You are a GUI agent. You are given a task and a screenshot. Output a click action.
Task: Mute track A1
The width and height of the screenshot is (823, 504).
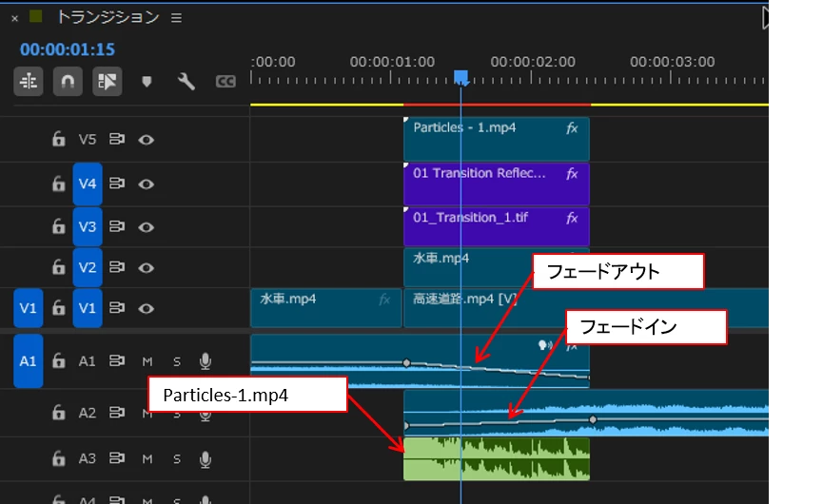pos(147,361)
